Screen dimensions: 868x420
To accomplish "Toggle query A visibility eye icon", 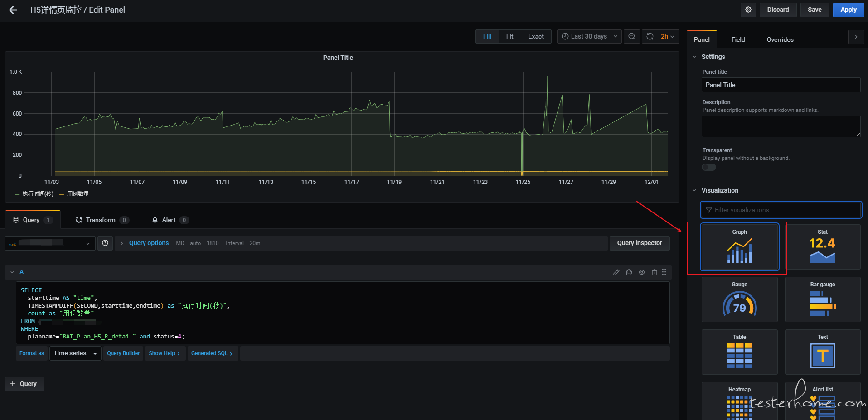I will pos(642,272).
